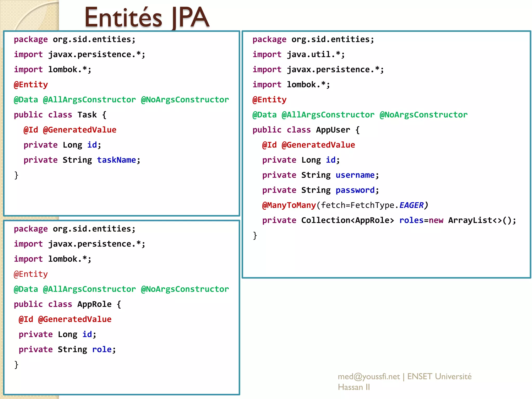Click 'private String role;' field line
Viewport: 532px width, 399px height.
point(67,349)
